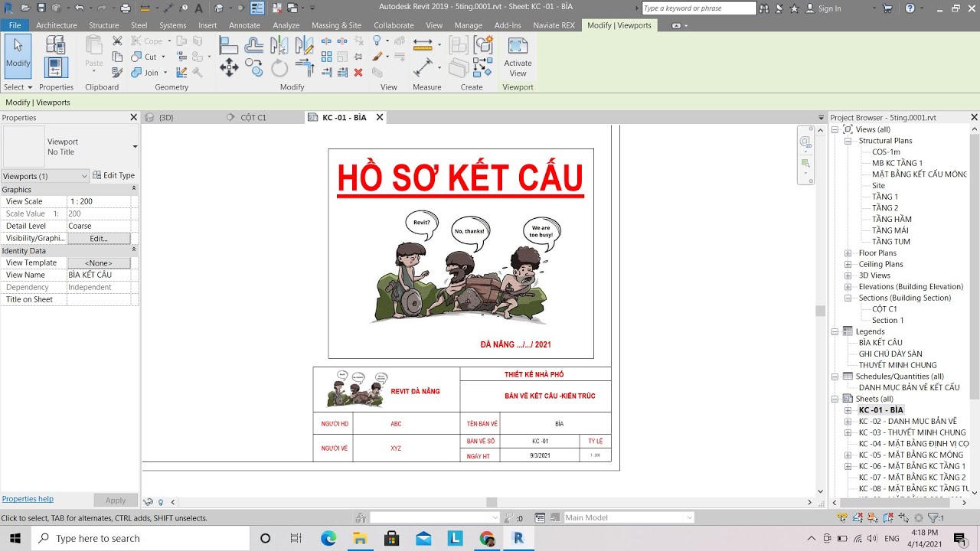Viewport: 980px width, 551px height.
Task: Click the red Delete X icon
Action: point(358,72)
